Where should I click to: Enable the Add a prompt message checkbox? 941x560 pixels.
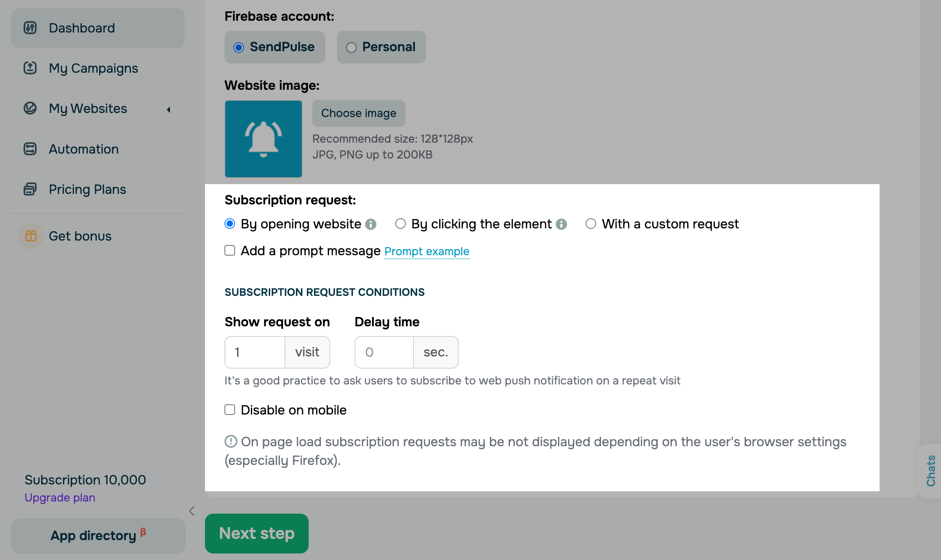tap(230, 251)
